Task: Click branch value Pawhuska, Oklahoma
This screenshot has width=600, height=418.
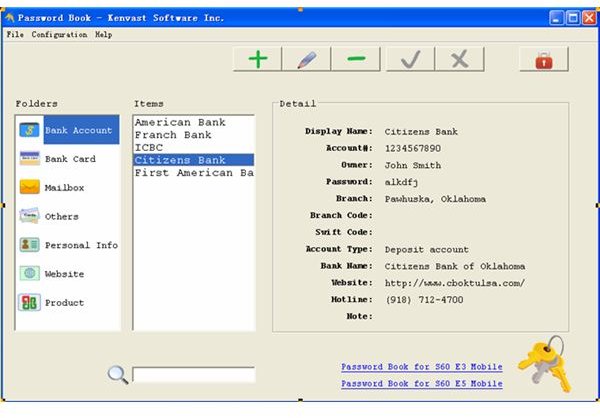Action: pos(435,199)
